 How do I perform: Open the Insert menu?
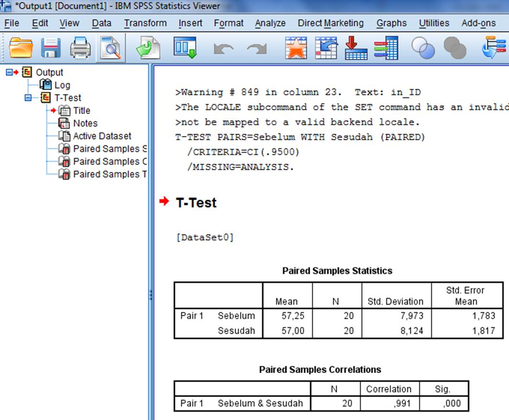(190, 23)
